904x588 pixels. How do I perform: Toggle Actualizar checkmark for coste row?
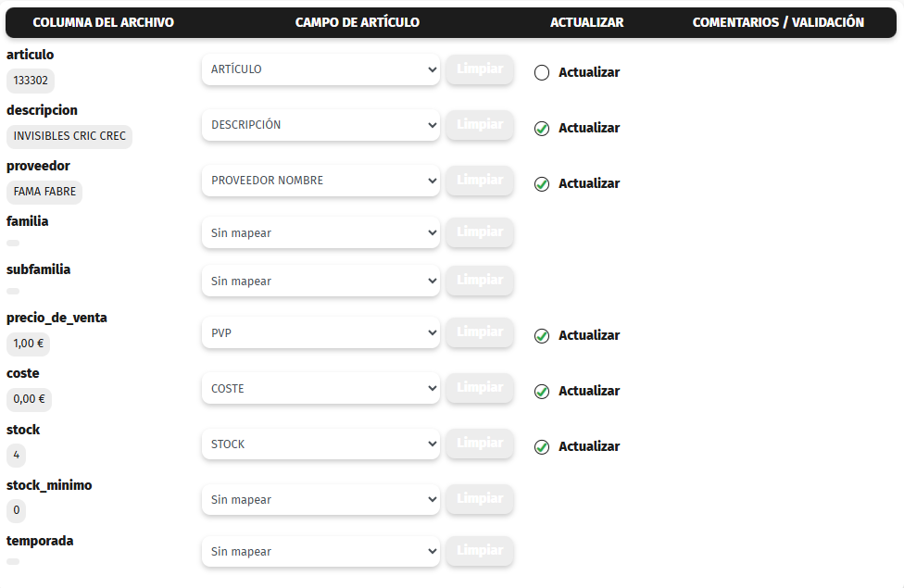coord(542,392)
